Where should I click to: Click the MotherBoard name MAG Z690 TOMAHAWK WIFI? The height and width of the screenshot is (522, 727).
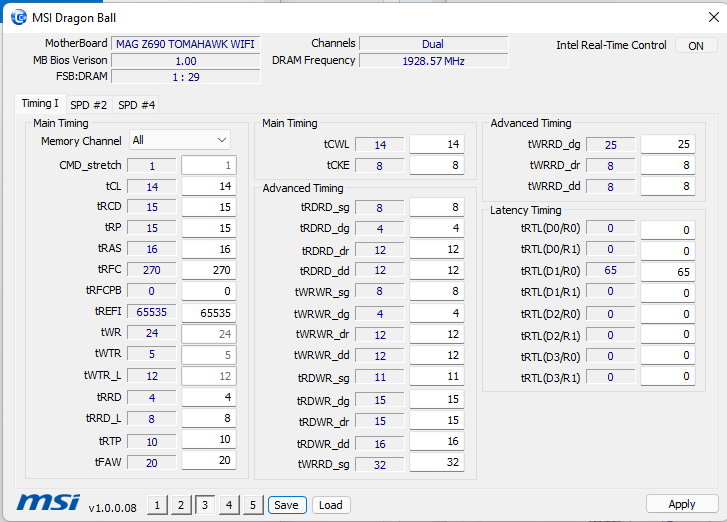(185, 44)
